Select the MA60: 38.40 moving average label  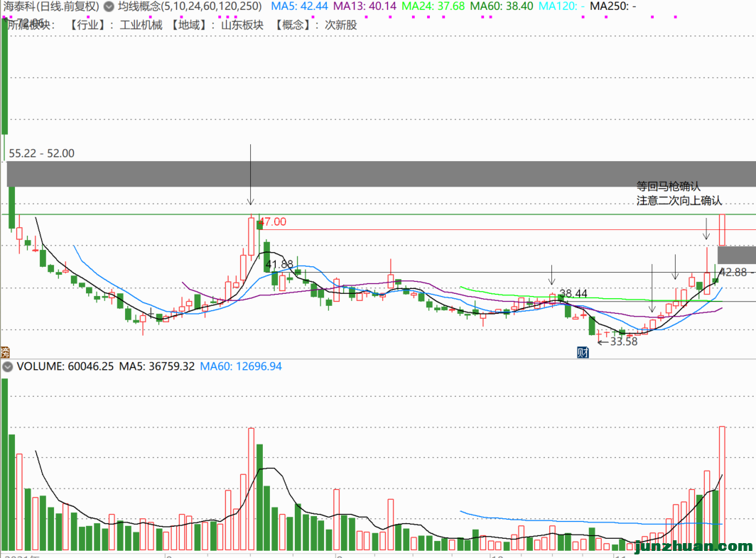[x=502, y=6]
